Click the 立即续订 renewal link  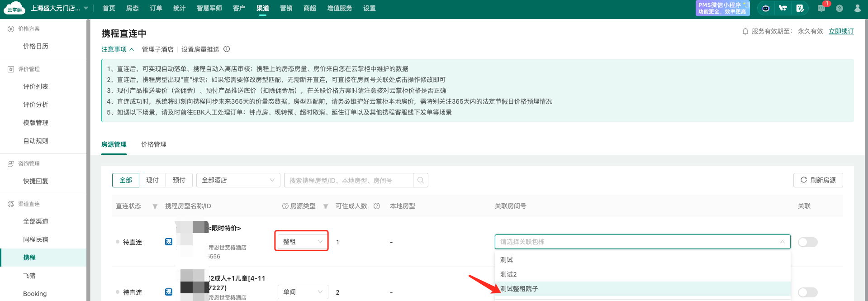[x=841, y=31]
